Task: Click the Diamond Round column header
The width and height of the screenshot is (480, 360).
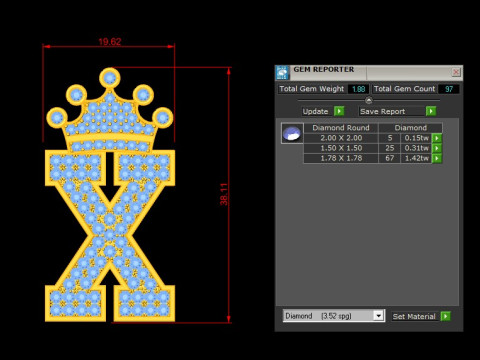Action: pyautogui.click(x=341, y=128)
